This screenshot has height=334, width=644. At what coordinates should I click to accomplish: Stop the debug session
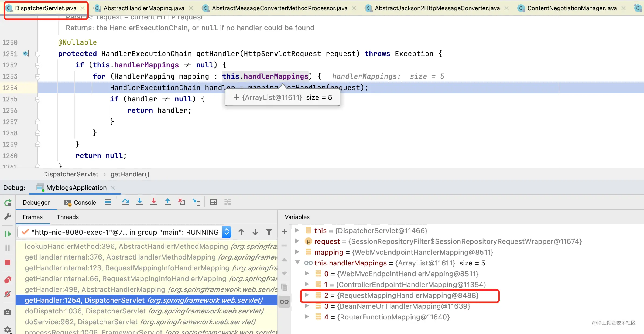point(8,262)
